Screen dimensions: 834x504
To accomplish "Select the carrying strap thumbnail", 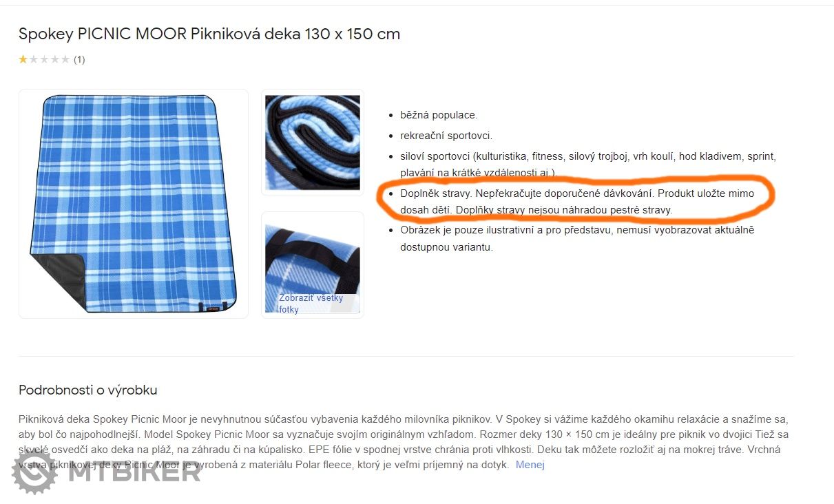I will pyautogui.click(x=313, y=265).
